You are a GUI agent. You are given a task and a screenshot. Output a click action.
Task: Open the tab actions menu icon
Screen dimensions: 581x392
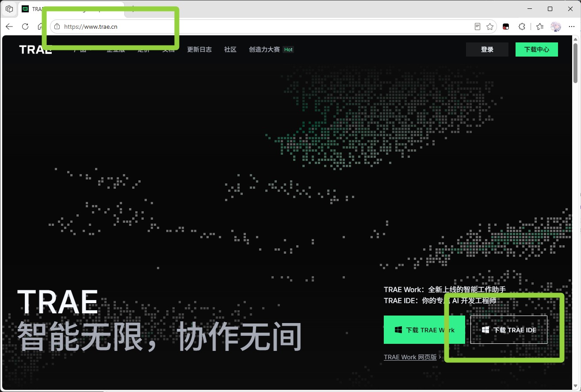[9, 9]
